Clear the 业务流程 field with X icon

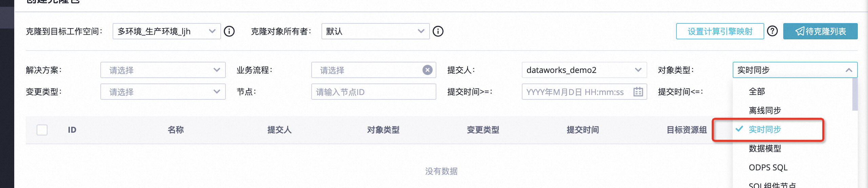pyautogui.click(x=427, y=70)
